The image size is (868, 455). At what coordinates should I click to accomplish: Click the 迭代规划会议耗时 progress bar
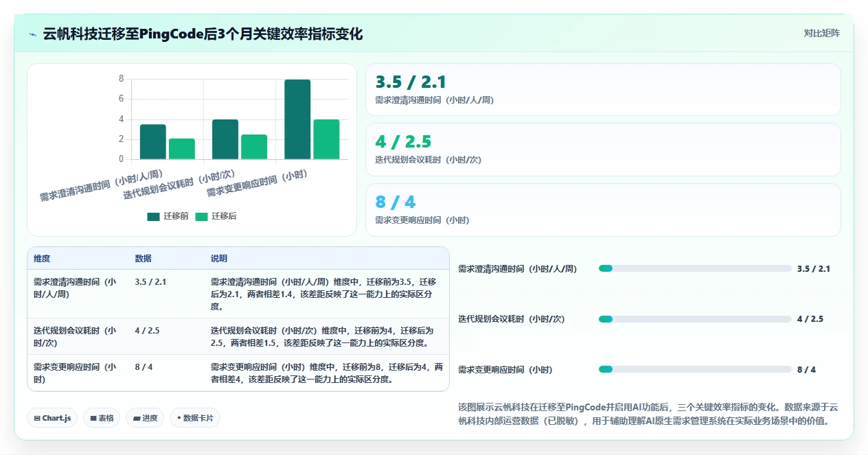[x=695, y=319]
